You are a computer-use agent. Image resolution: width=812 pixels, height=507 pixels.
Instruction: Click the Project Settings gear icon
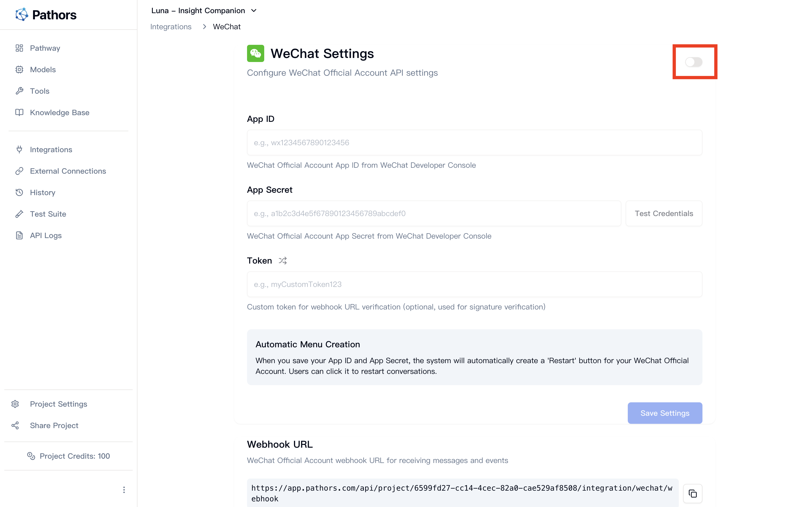(15, 404)
